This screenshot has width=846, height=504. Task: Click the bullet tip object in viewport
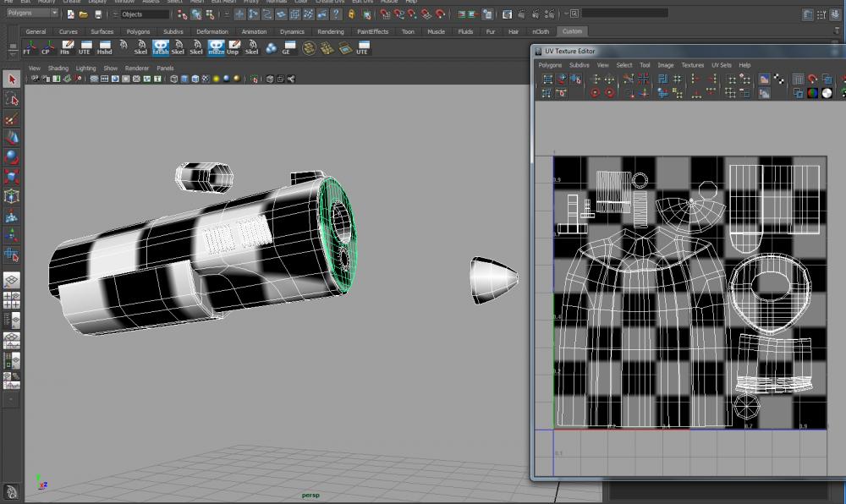pos(494,280)
